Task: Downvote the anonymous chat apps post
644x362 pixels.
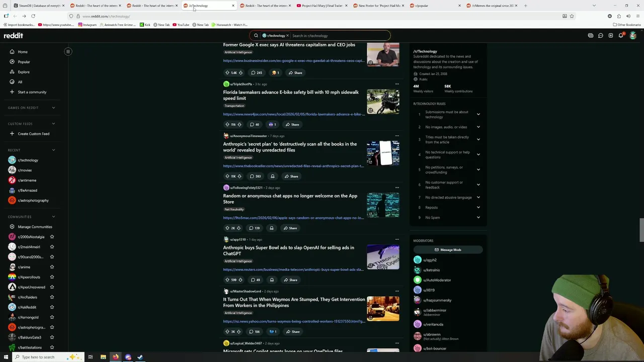Action: click(x=239, y=228)
